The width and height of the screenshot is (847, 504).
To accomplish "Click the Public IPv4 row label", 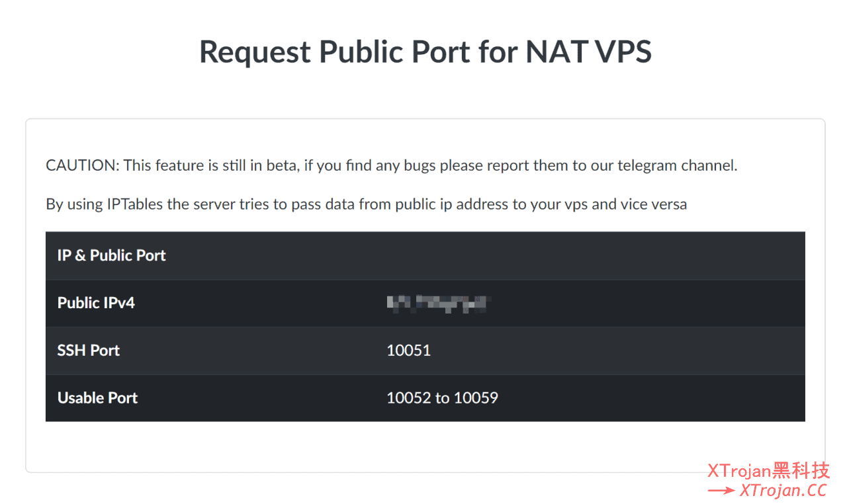I will pos(96,303).
